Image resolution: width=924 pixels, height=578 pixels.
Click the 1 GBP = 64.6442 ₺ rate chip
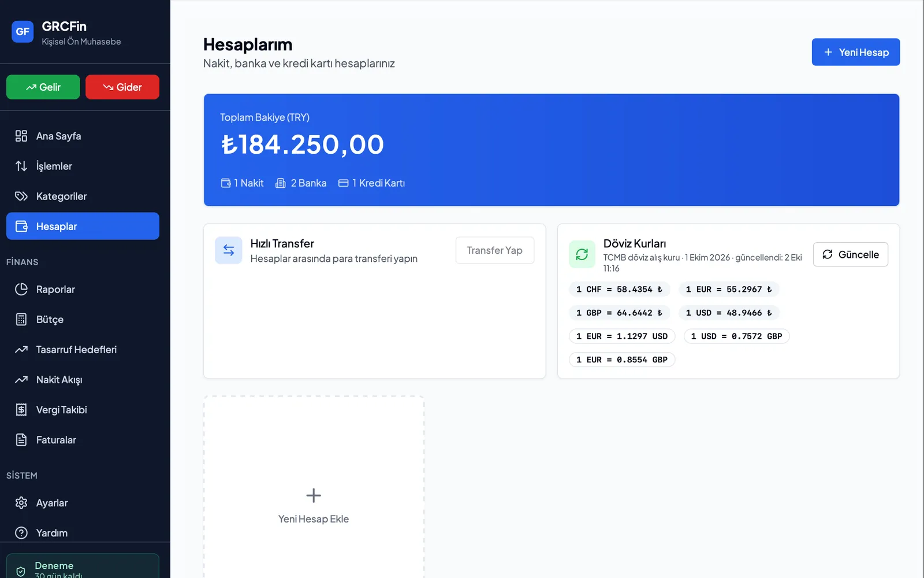[x=619, y=313]
